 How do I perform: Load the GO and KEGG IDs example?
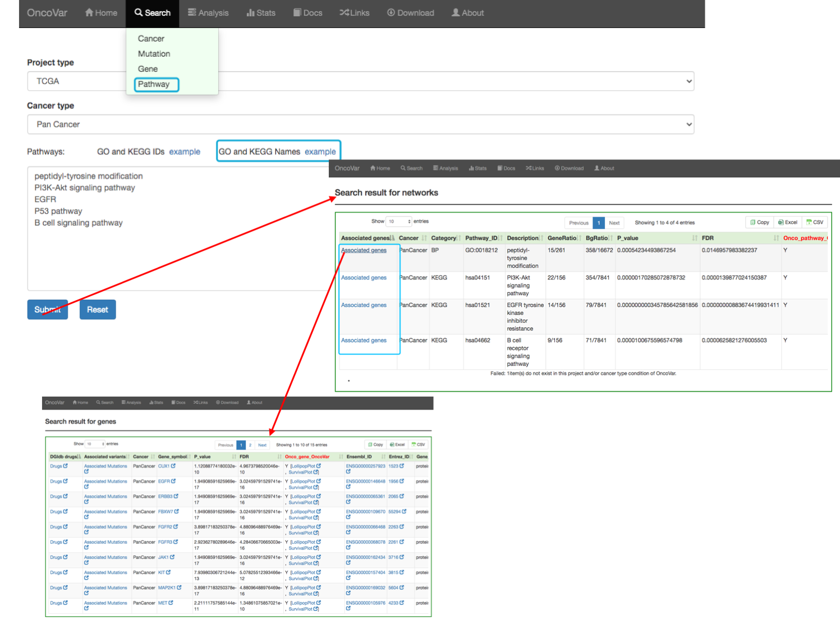185,151
